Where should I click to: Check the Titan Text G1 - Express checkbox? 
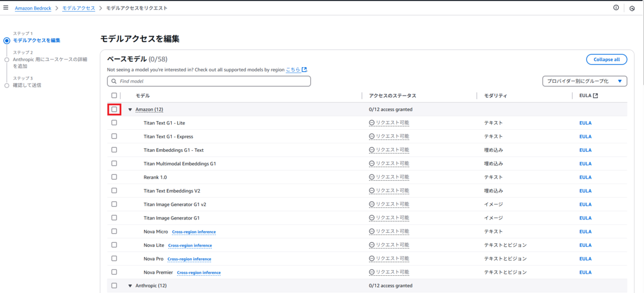[x=114, y=136]
